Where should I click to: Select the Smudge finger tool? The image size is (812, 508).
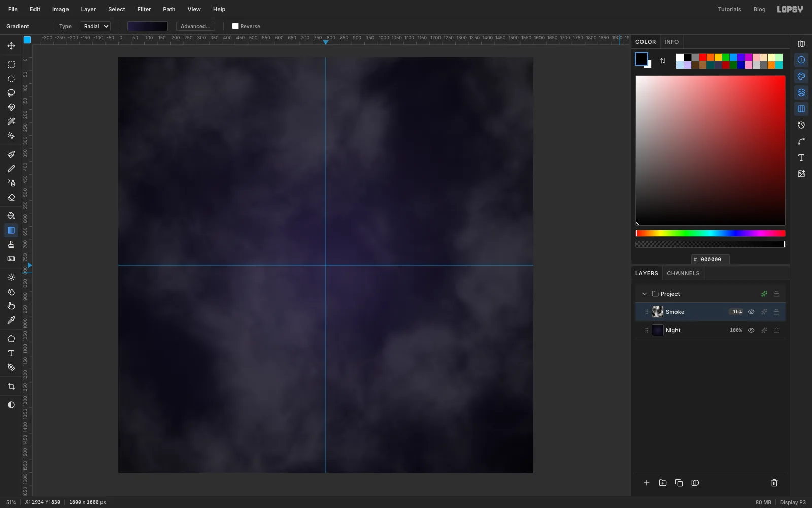pos(11,306)
